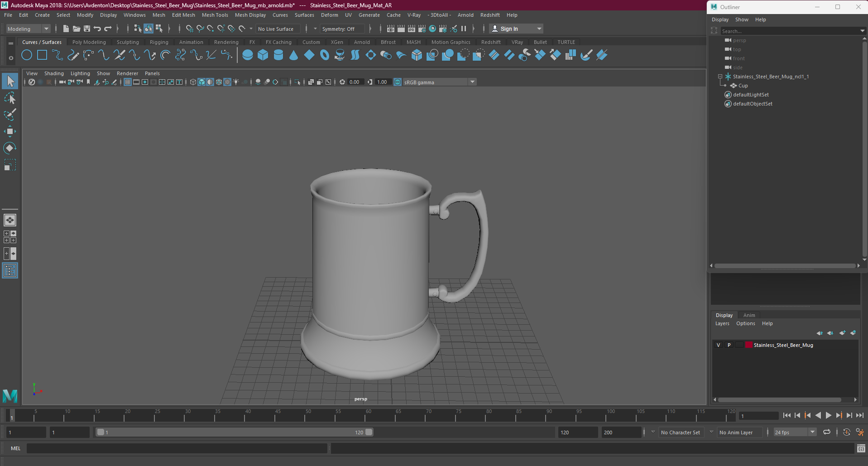Create a NURBS cone from shelf

(x=294, y=55)
